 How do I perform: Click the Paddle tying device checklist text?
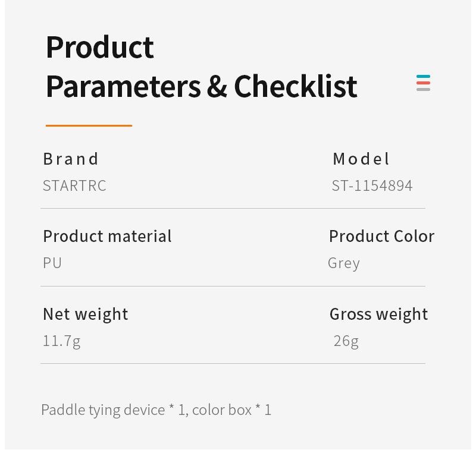pos(156,410)
